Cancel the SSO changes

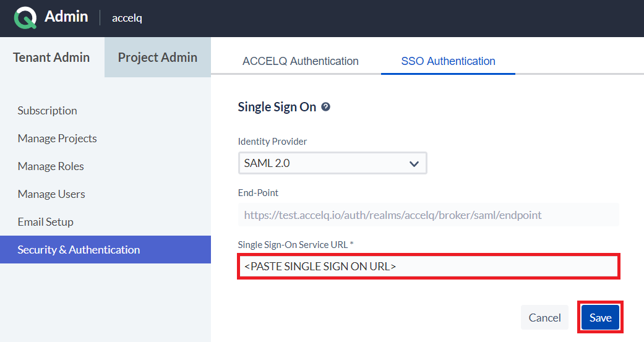544,317
